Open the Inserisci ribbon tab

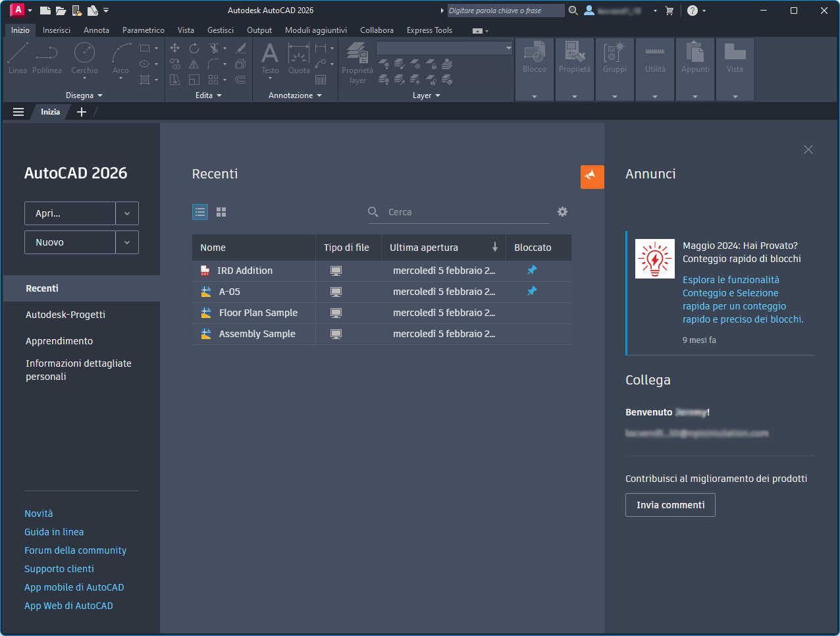click(57, 30)
